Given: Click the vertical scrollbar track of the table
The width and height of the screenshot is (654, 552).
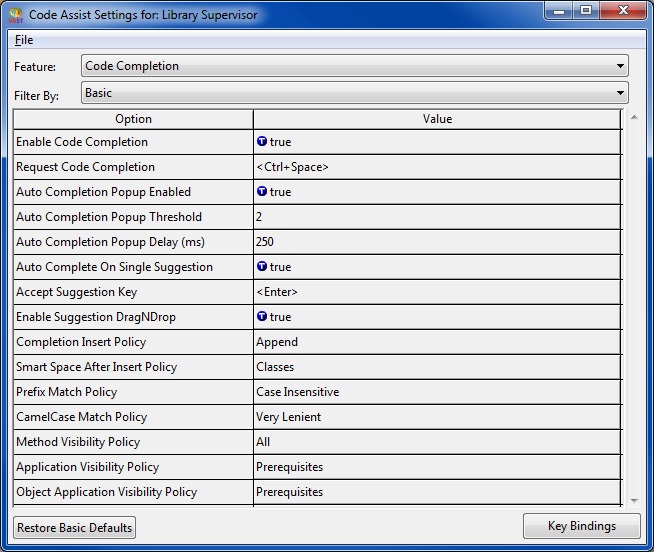Looking at the screenshot, I should pos(634,300).
